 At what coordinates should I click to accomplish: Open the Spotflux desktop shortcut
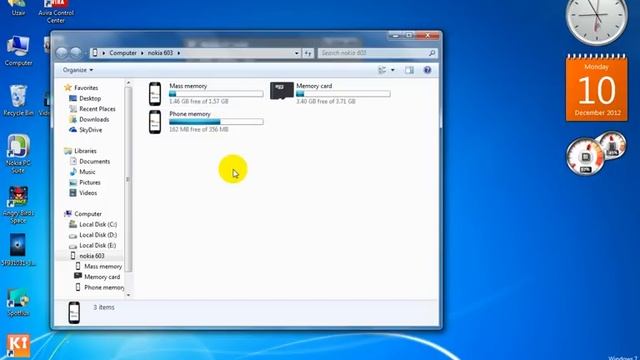tap(18, 302)
